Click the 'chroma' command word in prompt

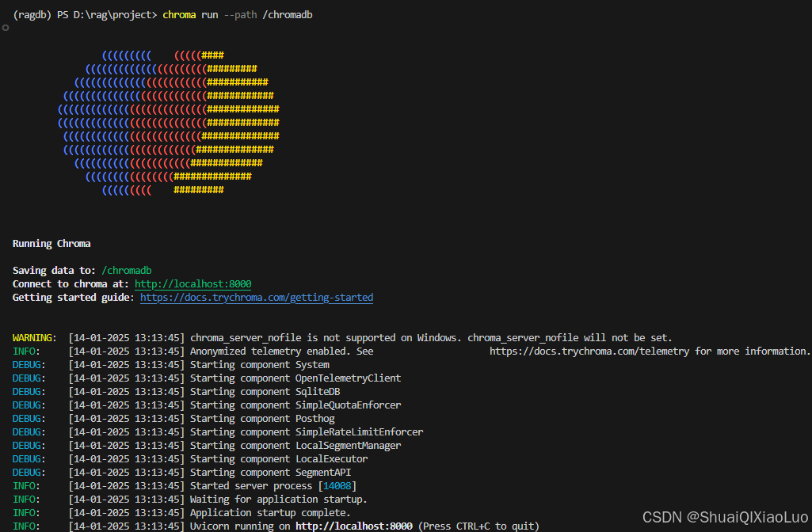click(x=179, y=14)
